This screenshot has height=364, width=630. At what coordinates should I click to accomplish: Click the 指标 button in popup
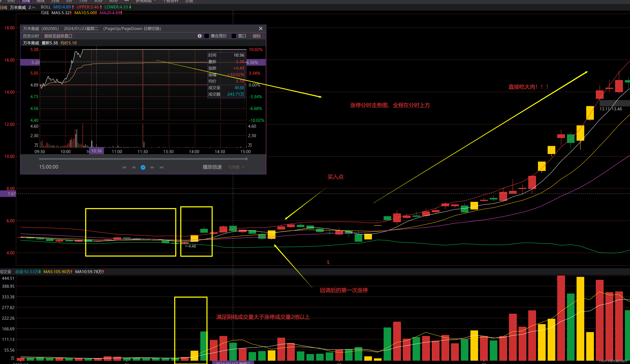(256, 36)
